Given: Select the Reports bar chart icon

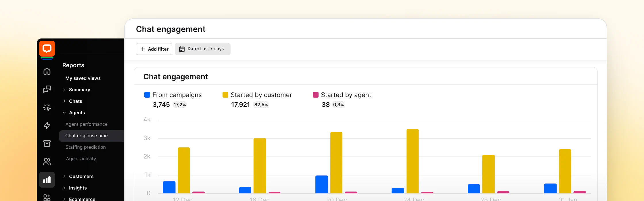Looking at the screenshot, I should 47,180.
